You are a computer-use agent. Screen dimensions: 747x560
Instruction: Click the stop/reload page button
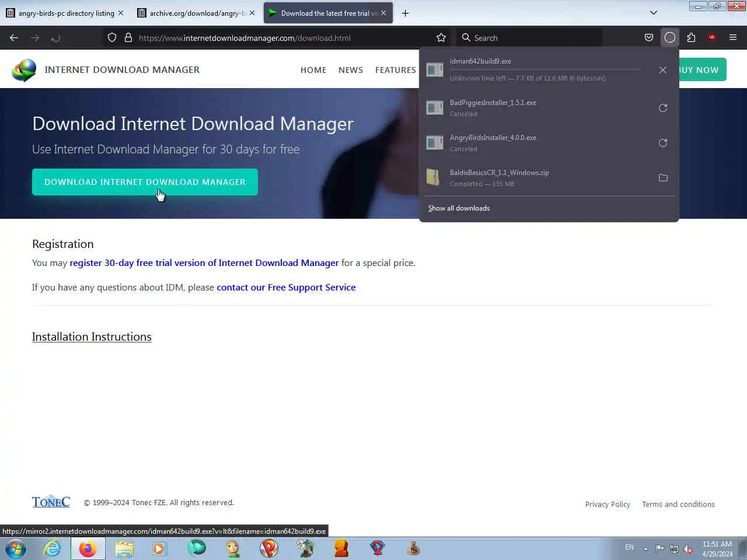click(55, 38)
